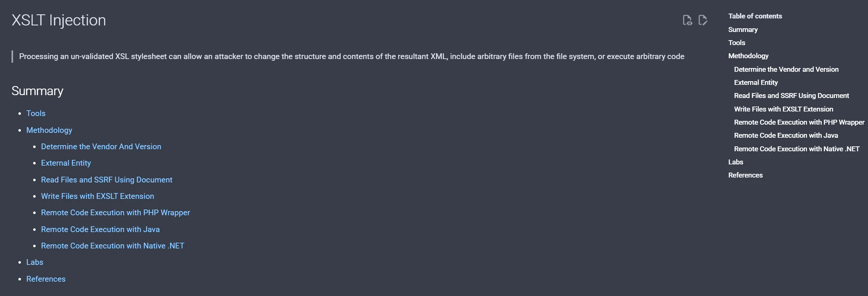Go to External Entity link in Summary
868x296 pixels.
pos(66,163)
